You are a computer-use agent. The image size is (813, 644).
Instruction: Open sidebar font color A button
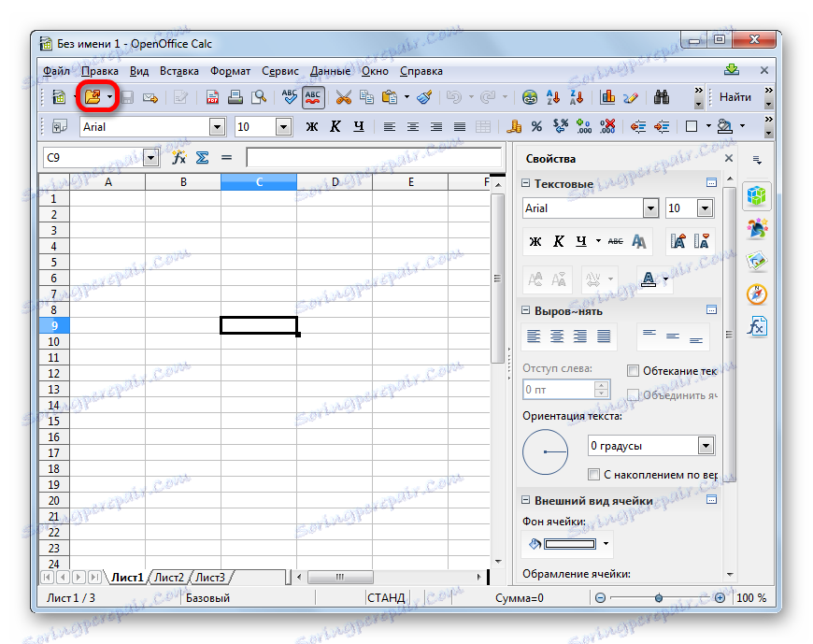(649, 279)
